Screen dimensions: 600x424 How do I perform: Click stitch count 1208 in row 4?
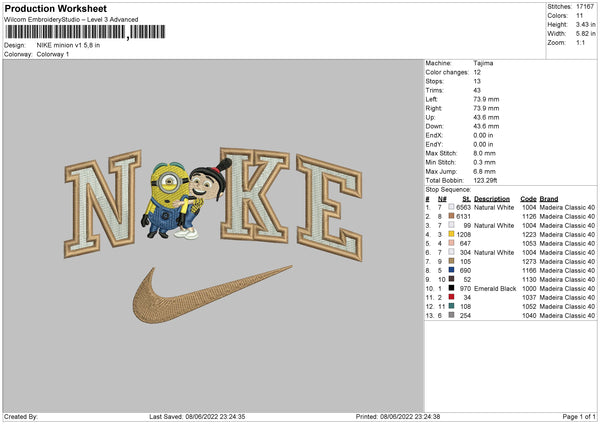(463, 234)
